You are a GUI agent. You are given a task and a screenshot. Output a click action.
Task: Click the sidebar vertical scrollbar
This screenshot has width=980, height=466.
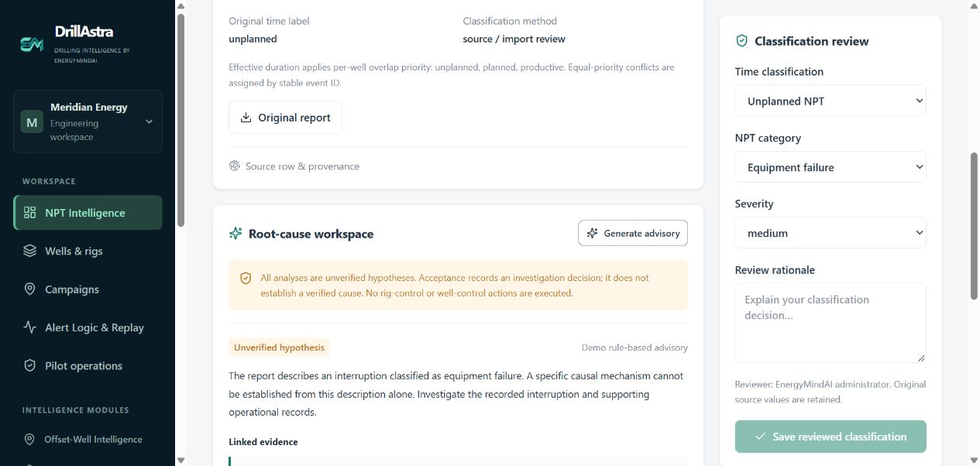181,120
